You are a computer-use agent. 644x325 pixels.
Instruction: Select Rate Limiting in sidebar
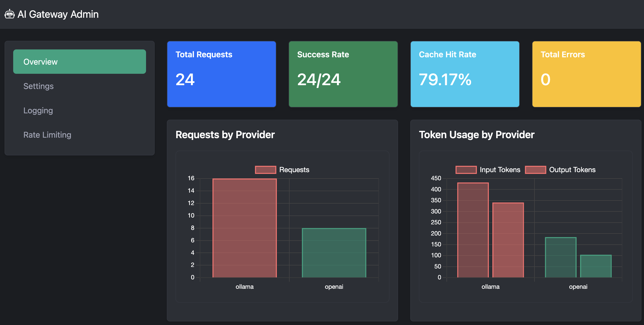click(x=47, y=135)
